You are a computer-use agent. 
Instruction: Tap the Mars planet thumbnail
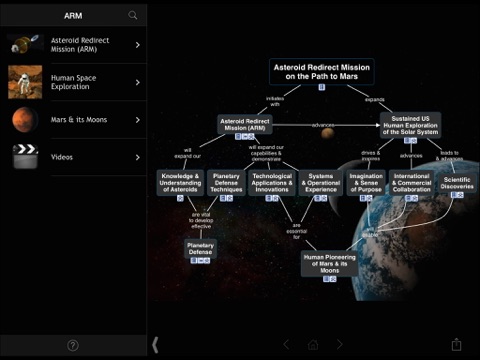(24, 119)
